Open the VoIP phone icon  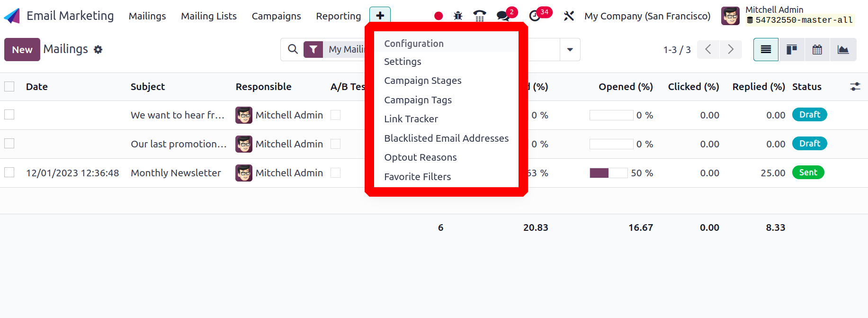(480, 16)
